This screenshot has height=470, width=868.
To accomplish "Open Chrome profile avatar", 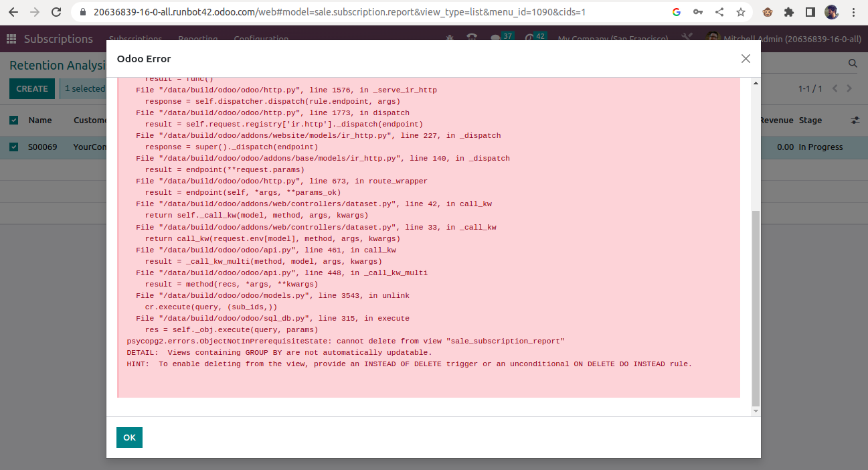I will (831, 12).
